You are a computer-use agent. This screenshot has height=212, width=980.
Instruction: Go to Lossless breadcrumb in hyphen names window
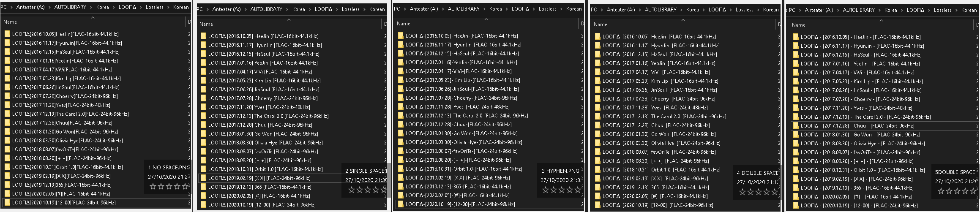click(547, 9)
